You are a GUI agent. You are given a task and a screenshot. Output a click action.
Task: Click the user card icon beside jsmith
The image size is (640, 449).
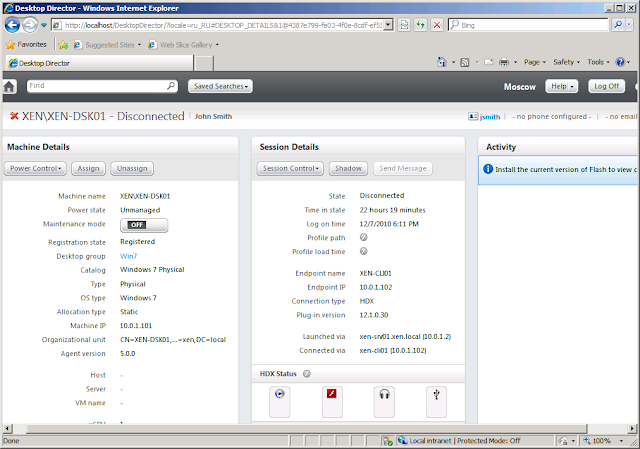coord(473,116)
